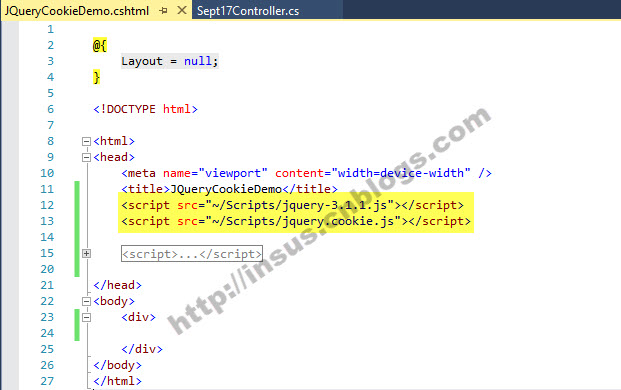Click the opening <body> tag text

[x=114, y=301]
